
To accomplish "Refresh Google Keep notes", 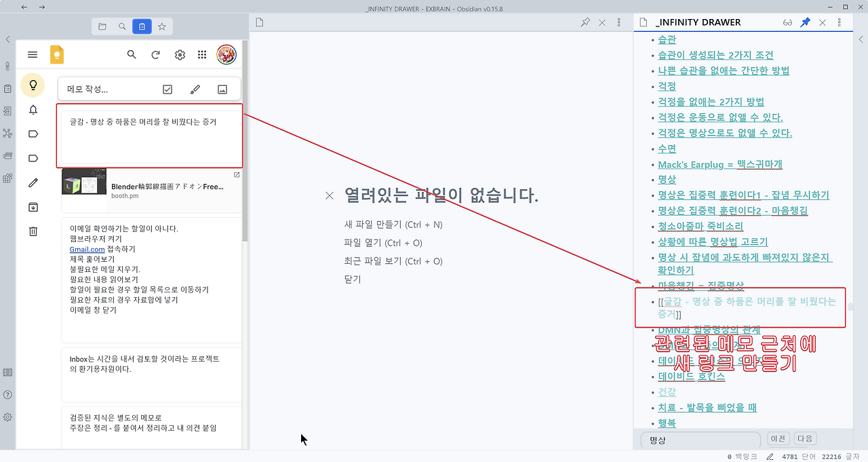I will [x=155, y=55].
